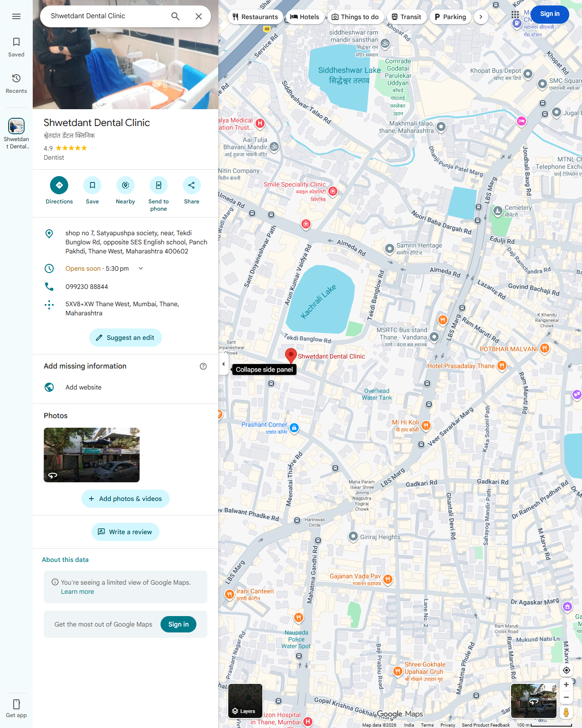Filter map by Restaurants
This screenshot has width=582, height=728.
(x=255, y=17)
